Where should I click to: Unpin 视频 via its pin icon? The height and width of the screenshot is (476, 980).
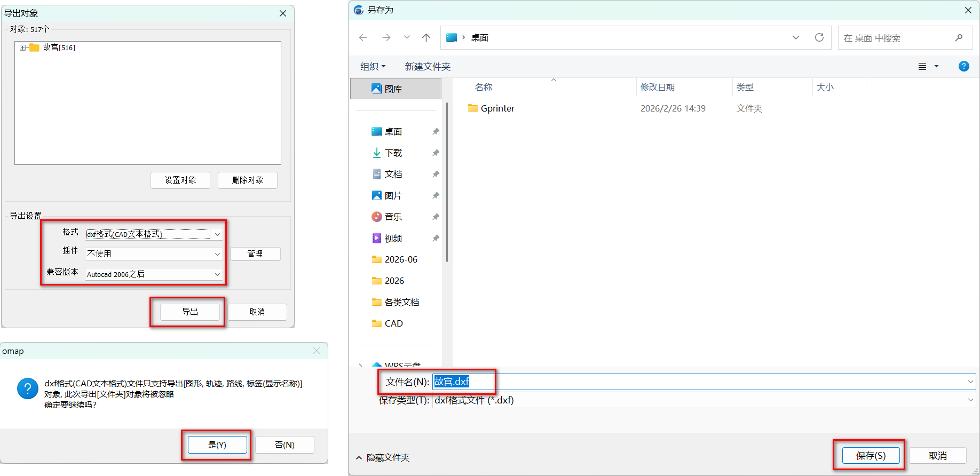tap(436, 238)
